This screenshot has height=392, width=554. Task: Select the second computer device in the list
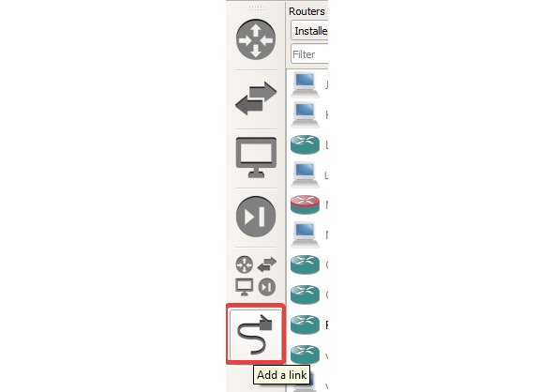[305, 114]
